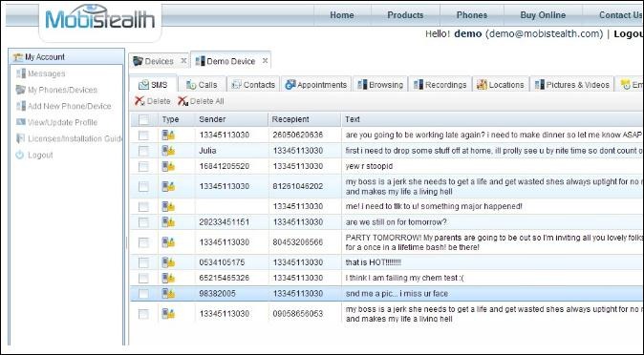Click the Mobistealth logo
Screen dimensions: 644x355
tap(99, 18)
